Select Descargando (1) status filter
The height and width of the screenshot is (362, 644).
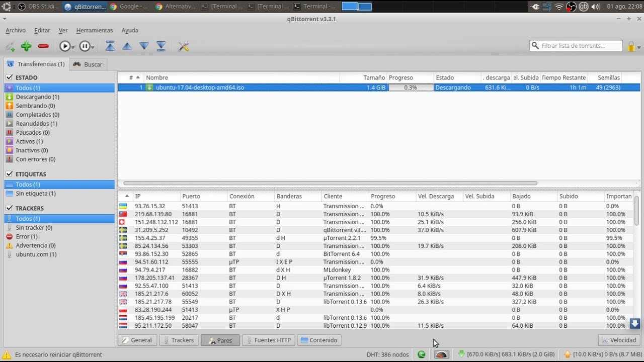[59, 97]
